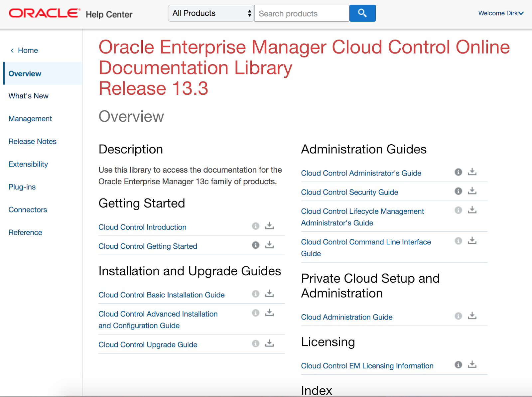Download Cloud Control Upgrade Guide
Viewport: 532px width, 397px height.
click(269, 343)
